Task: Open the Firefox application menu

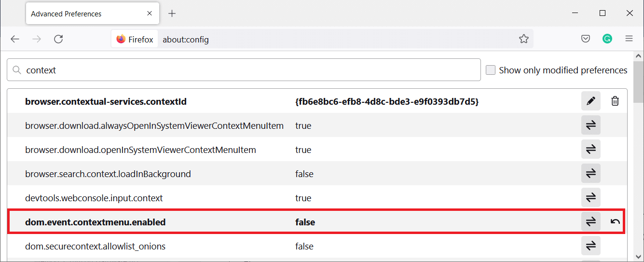Action: tap(629, 39)
